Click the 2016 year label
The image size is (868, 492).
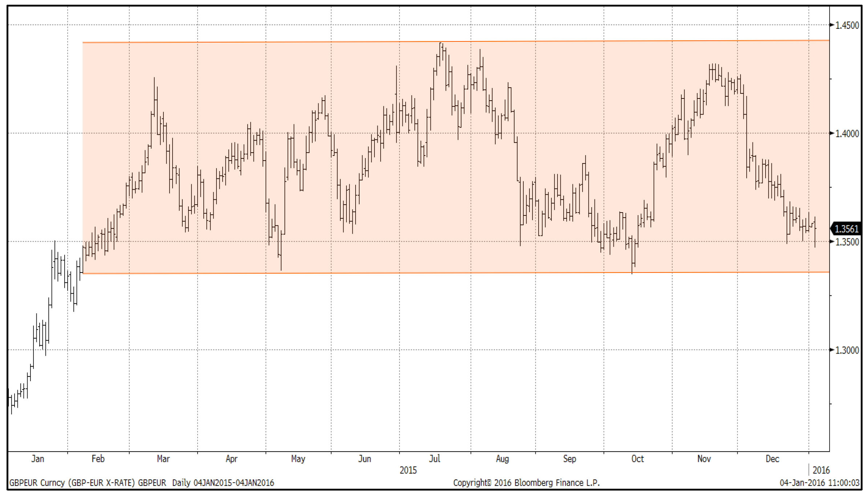click(x=821, y=471)
